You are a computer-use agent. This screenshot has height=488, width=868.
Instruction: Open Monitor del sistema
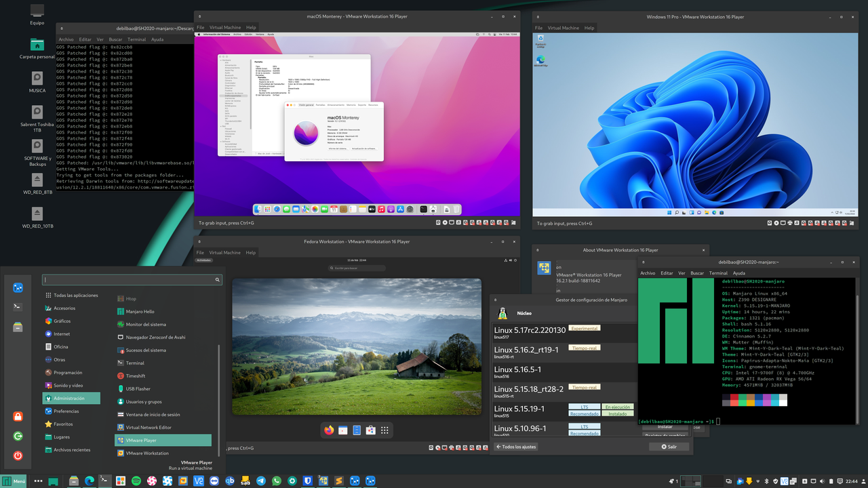[163, 325]
